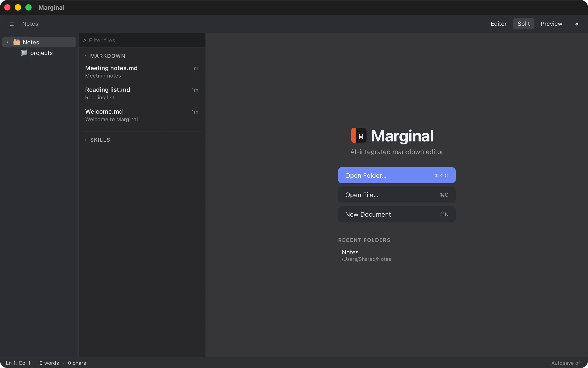Open Reading list.md file

(x=142, y=93)
